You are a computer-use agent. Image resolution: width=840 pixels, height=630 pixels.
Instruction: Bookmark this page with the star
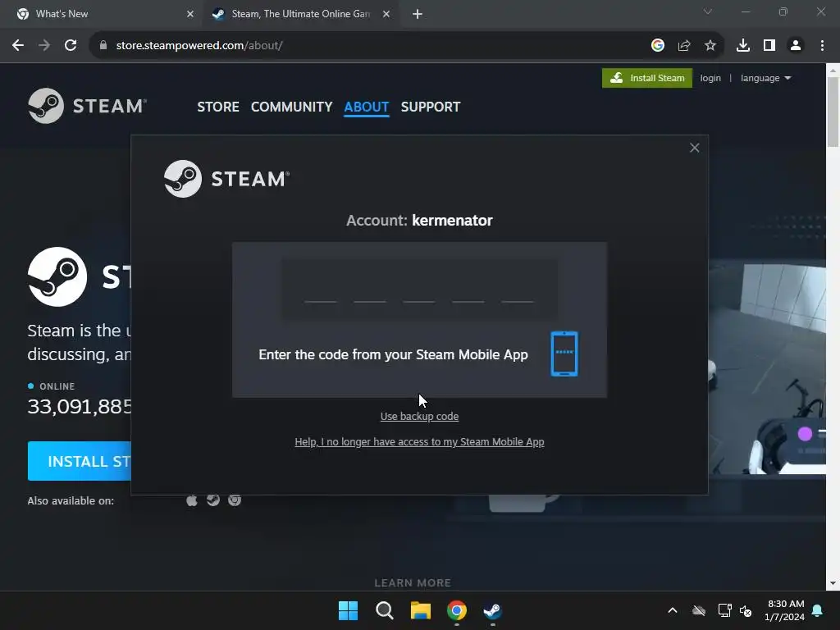(x=710, y=46)
